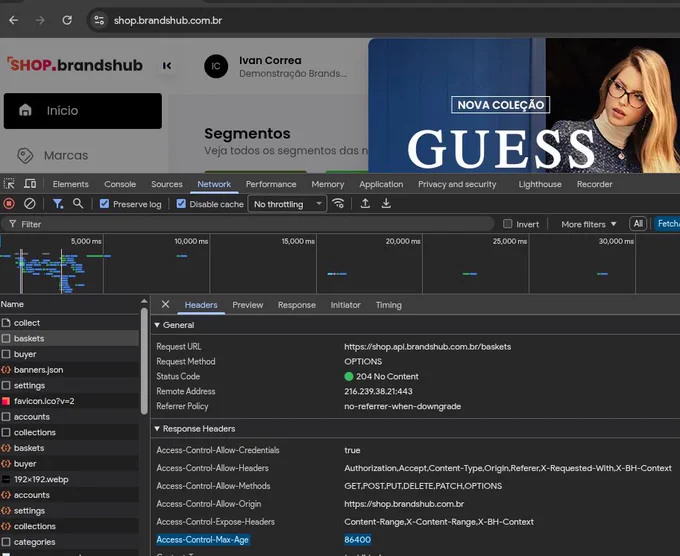Open the Sources panel tab
This screenshot has width=680, height=556.
[x=167, y=184]
